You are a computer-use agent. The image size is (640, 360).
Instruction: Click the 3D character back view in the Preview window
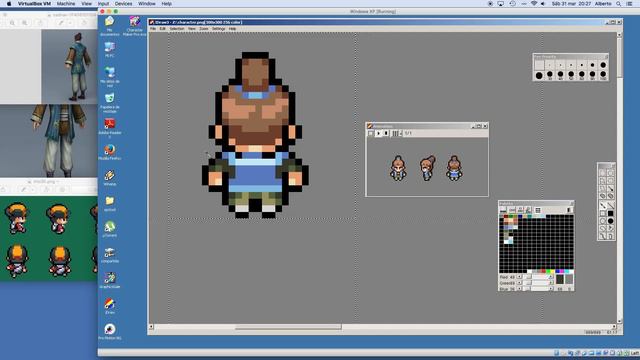[x=77, y=67]
